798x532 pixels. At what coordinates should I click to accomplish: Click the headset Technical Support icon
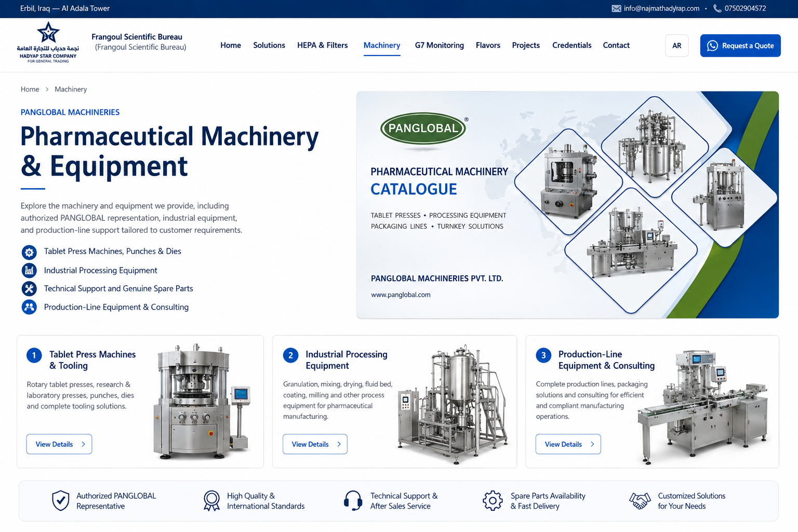coord(353,501)
